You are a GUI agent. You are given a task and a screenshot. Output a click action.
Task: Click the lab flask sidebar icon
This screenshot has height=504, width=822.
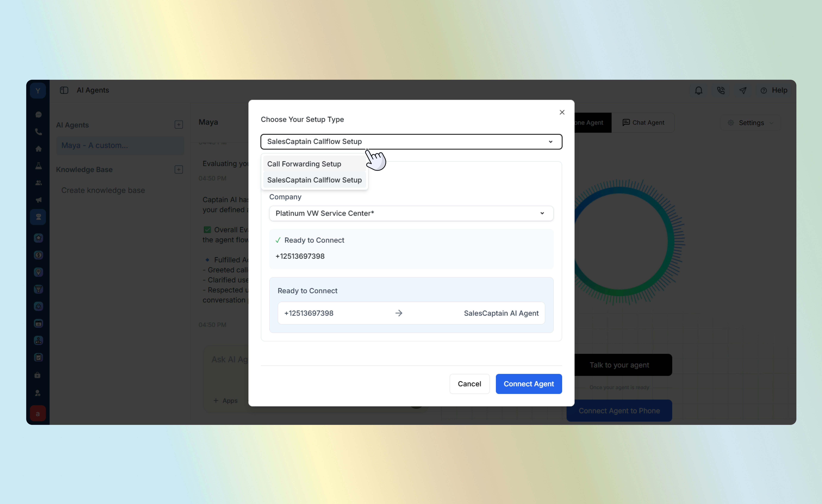click(38, 166)
